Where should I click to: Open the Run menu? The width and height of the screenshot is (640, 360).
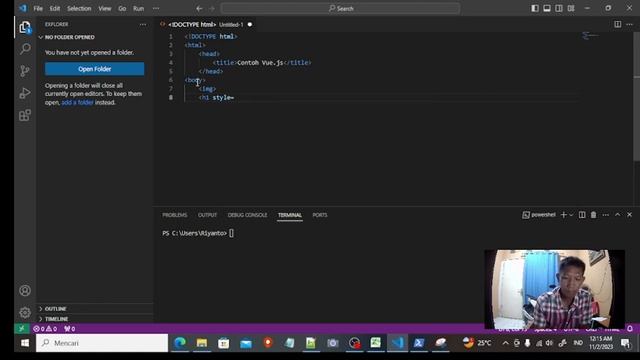[x=138, y=8]
